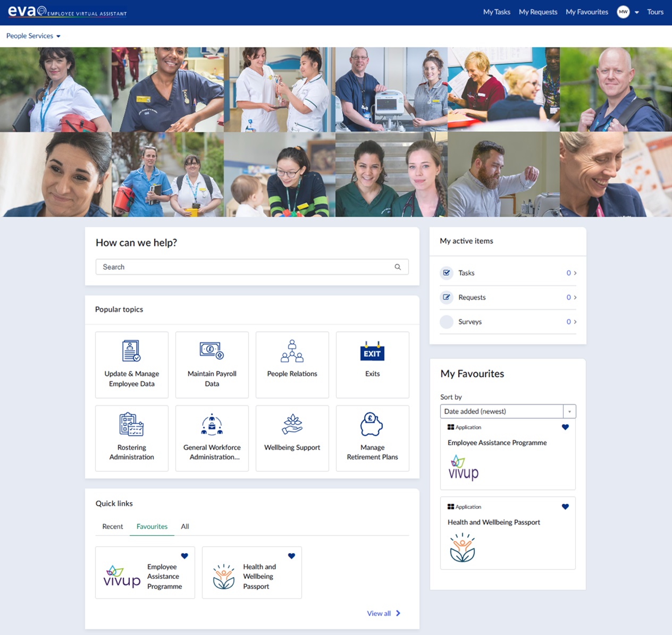Screen dimensions: 672x635
Task: Expand the MW user profile menu
Action: (x=628, y=12)
